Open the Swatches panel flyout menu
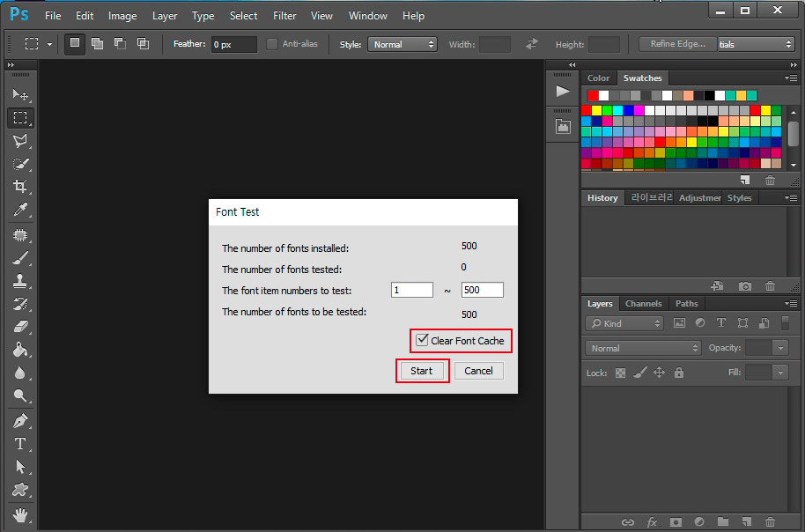The image size is (805, 532). 791,78
